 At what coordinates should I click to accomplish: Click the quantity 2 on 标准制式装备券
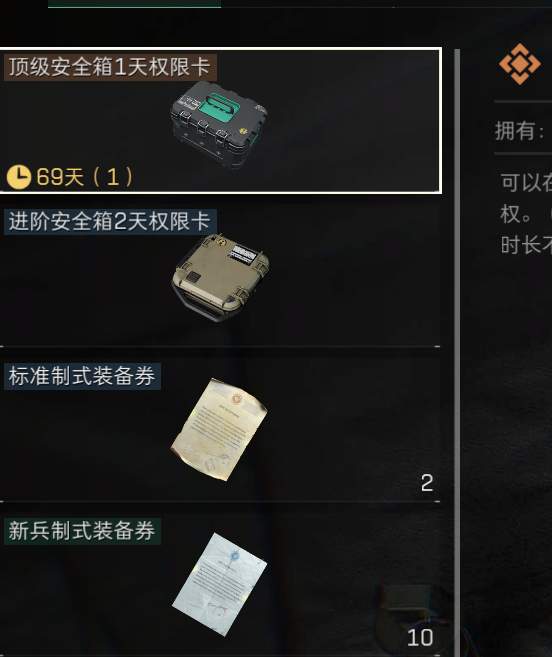(427, 483)
